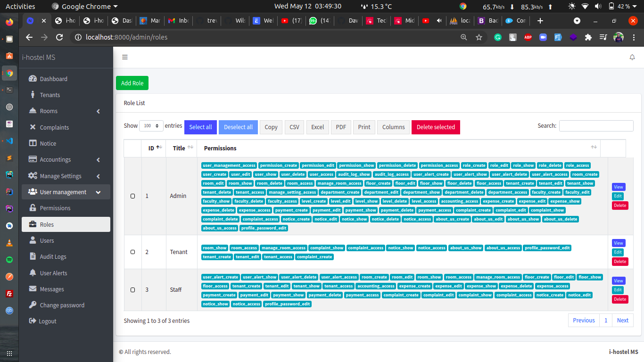Image resolution: width=644 pixels, height=362 pixels.
Task: Tick the checkbox for the Admin role row
Action: click(x=132, y=196)
